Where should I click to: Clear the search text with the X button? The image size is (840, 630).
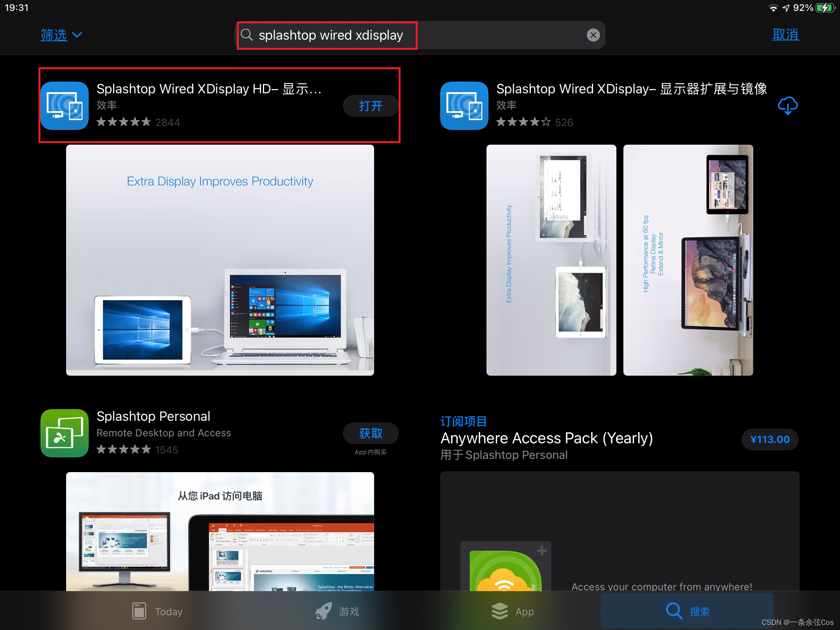pos(593,35)
